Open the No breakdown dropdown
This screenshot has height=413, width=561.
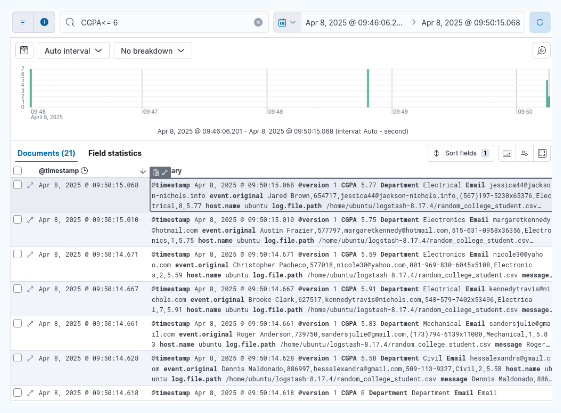(153, 51)
